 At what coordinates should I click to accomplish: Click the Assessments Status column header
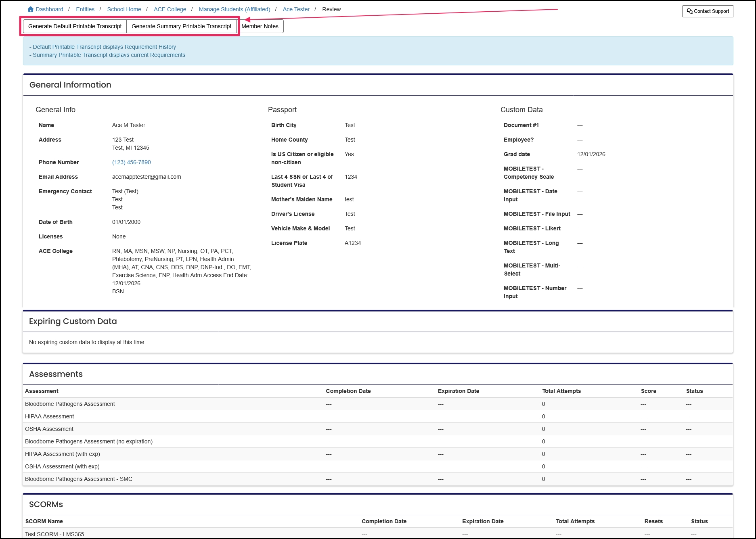click(695, 391)
